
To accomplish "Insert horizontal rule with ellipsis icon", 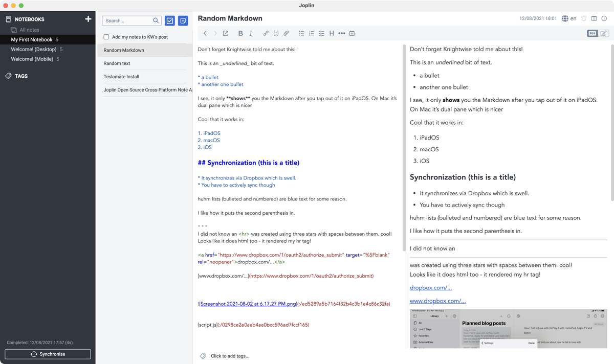I will coord(342,33).
